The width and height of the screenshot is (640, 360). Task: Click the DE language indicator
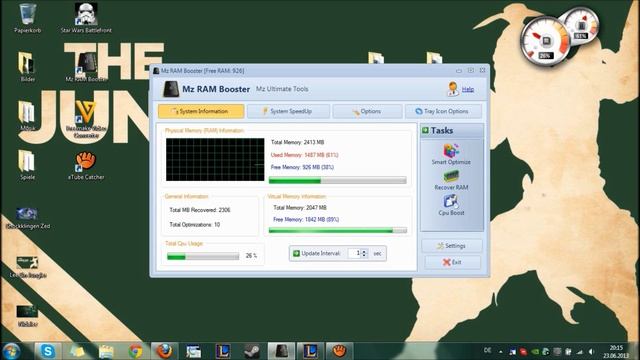pyautogui.click(x=487, y=351)
